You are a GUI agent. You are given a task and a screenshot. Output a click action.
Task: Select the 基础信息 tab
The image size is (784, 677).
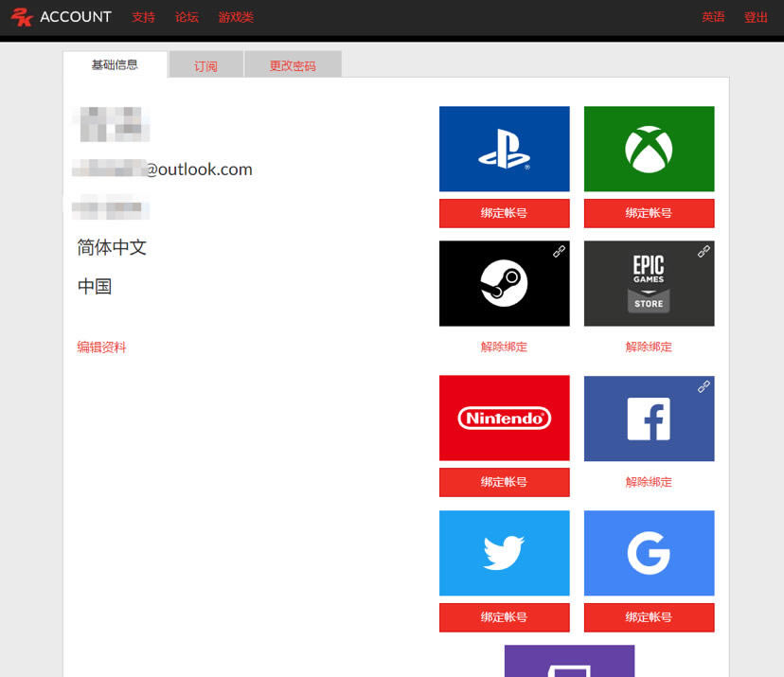pyautogui.click(x=115, y=65)
